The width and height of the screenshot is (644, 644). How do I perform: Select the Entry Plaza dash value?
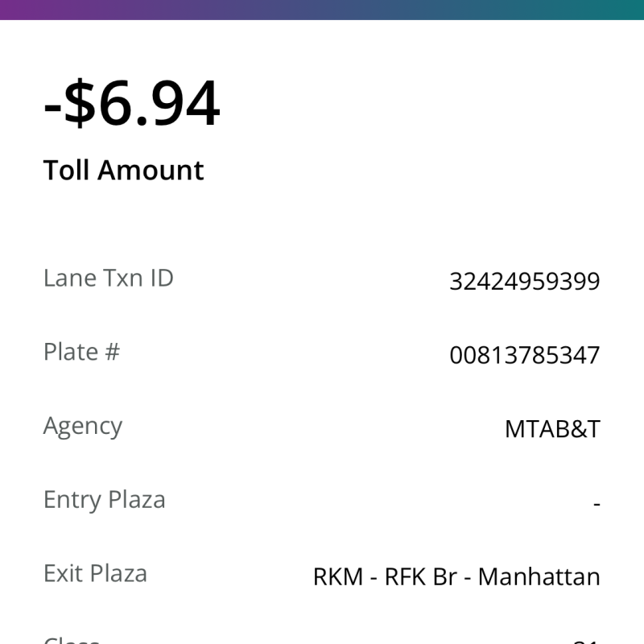(597, 504)
